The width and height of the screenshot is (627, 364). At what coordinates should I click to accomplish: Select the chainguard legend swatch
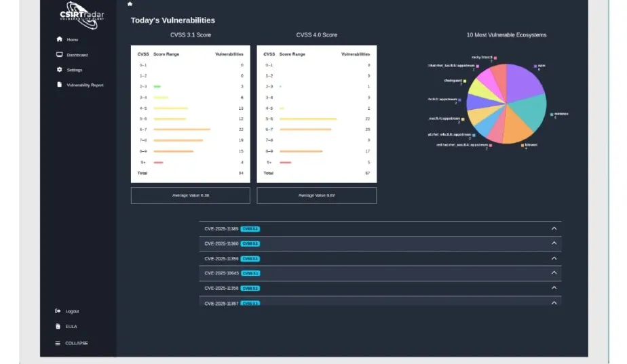pyautogui.click(x=465, y=81)
